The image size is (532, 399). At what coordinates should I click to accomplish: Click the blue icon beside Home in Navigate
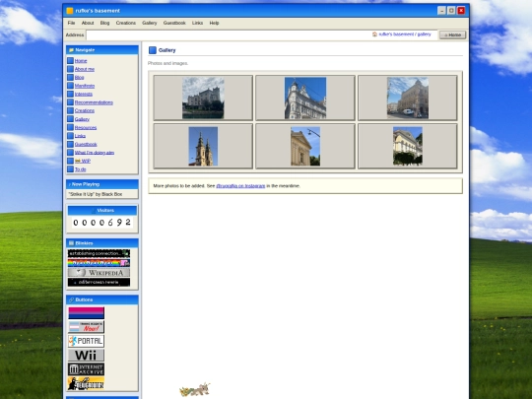[70, 61]
